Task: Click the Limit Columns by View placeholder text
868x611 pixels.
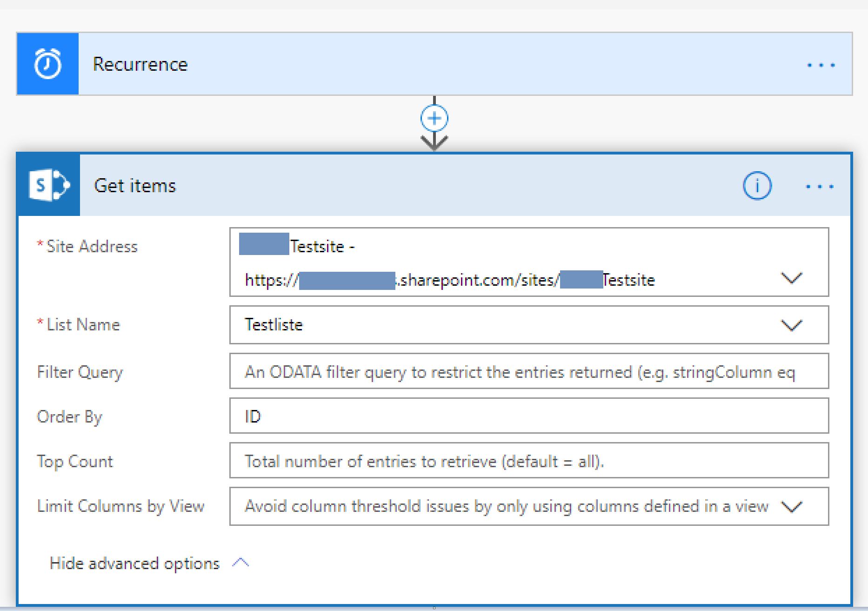Action: (x=506, y=506)
